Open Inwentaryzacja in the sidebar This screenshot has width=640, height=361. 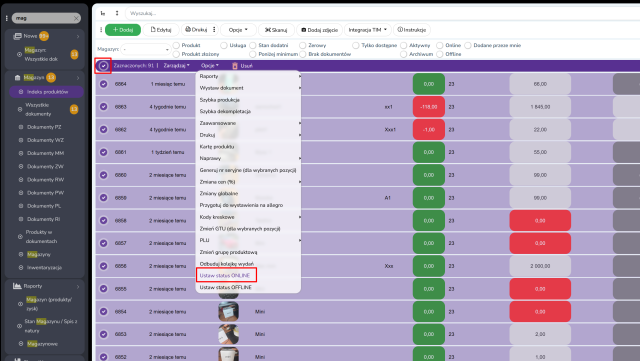[44, 267]
